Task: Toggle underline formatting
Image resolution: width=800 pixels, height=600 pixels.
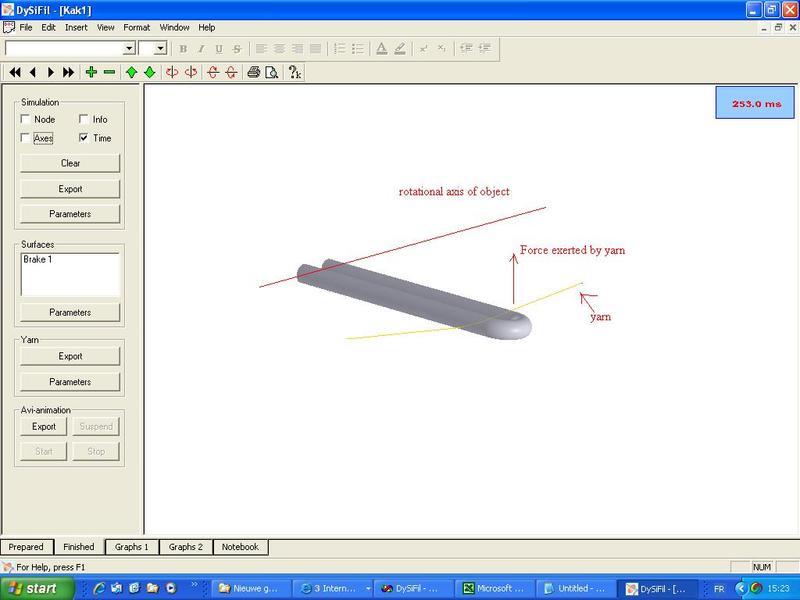Action: point(219,49)
